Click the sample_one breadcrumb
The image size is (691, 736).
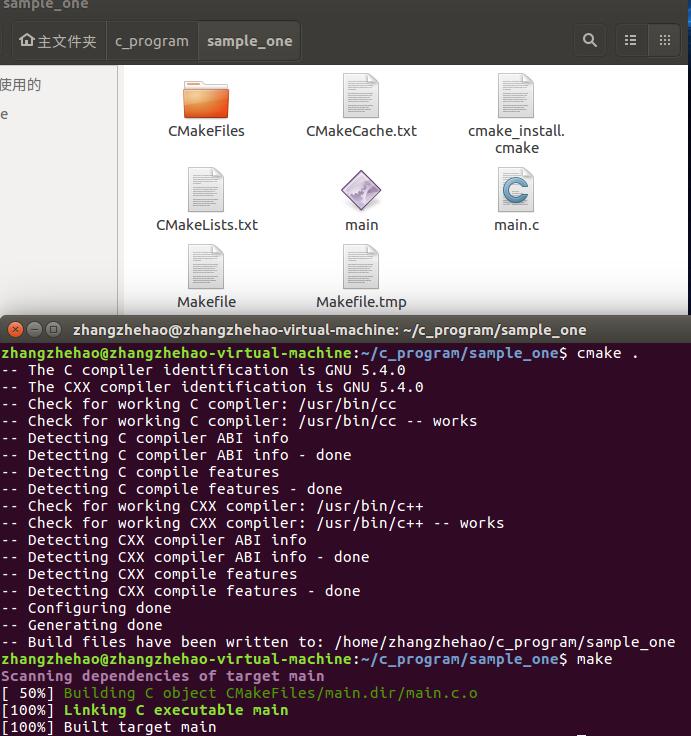coord(250,41)
